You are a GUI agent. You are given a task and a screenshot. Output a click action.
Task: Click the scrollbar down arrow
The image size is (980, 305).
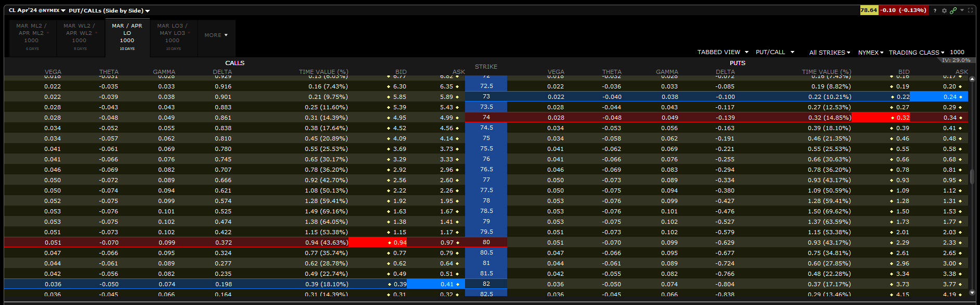972,293
